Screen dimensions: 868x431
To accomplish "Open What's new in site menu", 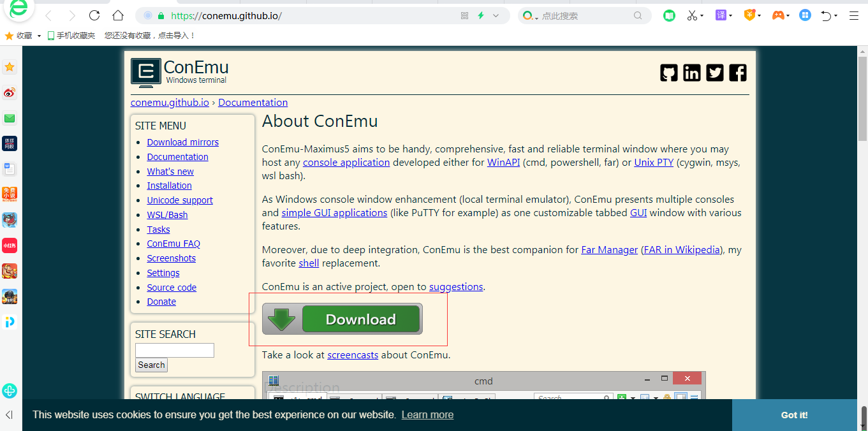I will pos(170,172).
